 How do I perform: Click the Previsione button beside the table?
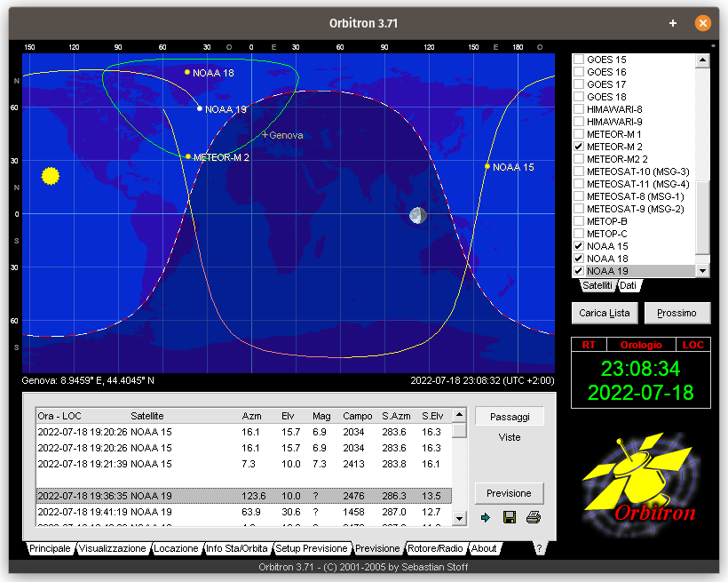[509, 493]
